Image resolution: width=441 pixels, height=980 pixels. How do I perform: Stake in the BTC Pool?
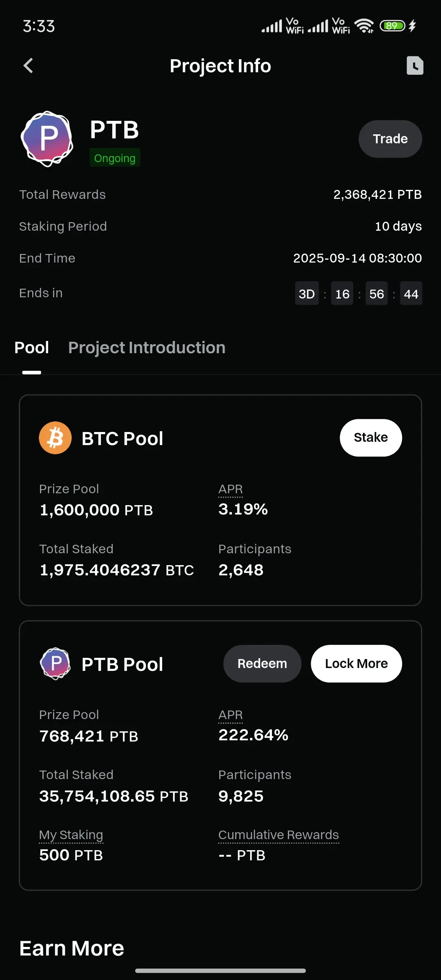click(371, 437)
